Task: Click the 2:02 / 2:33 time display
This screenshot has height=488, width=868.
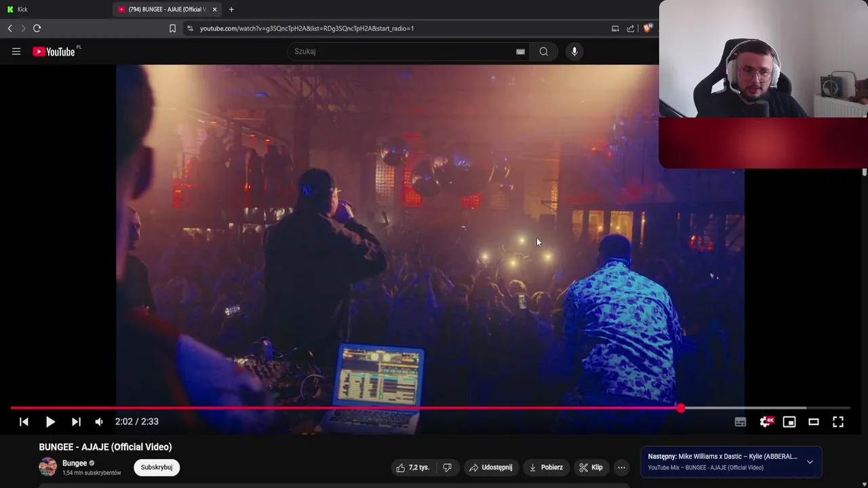Action: pos(137,422)
